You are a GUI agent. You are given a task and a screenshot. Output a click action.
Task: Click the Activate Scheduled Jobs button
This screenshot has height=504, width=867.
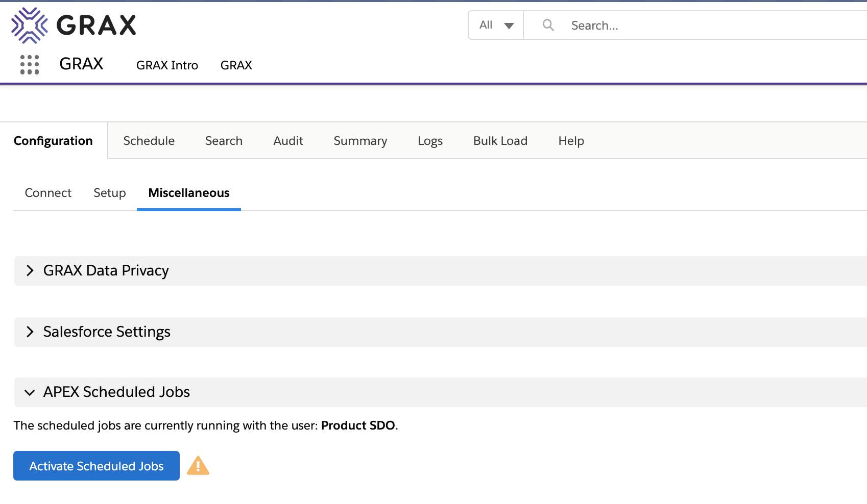pyautogui.click(x=97, y=466)
